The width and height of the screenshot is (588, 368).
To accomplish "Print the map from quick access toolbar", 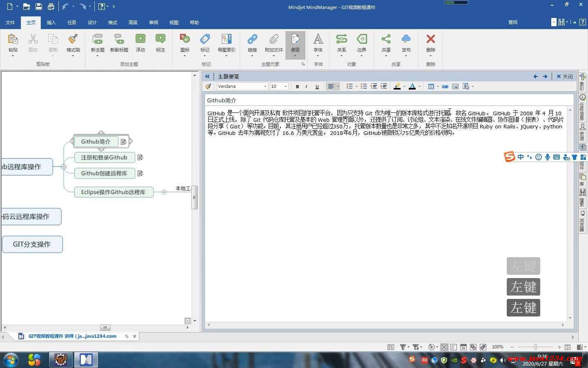I will point(51,7).
